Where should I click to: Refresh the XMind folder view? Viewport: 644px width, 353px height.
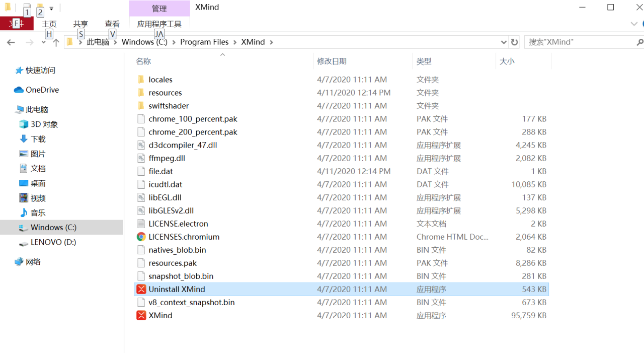pos(514,42)
